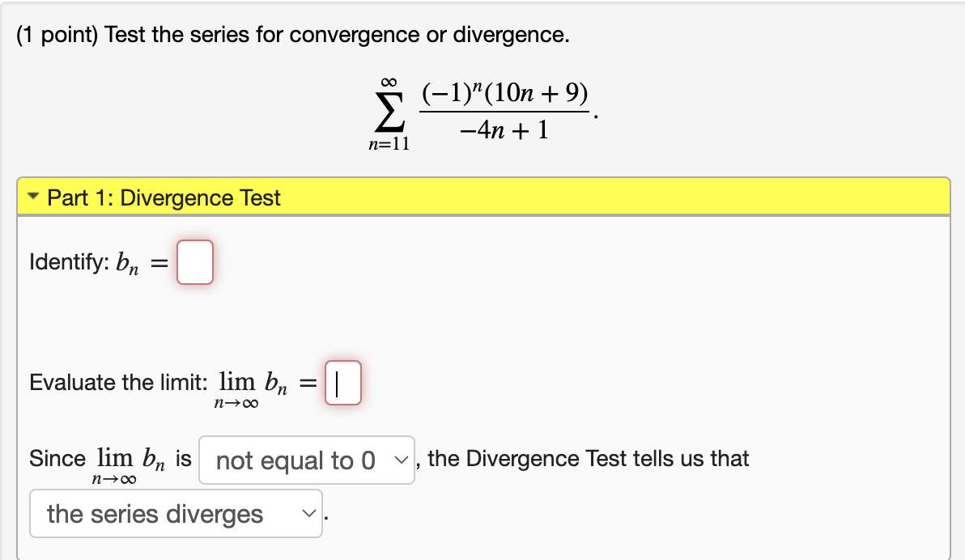Select the bn input field beside Identify
The height and width of the screenshot is (560, 965).
coord(194,261)
